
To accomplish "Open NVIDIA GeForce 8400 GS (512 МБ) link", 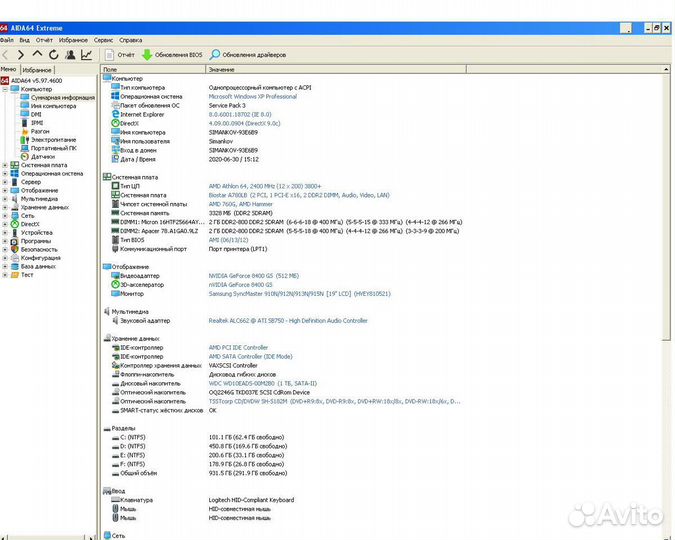I will point(254,276).
